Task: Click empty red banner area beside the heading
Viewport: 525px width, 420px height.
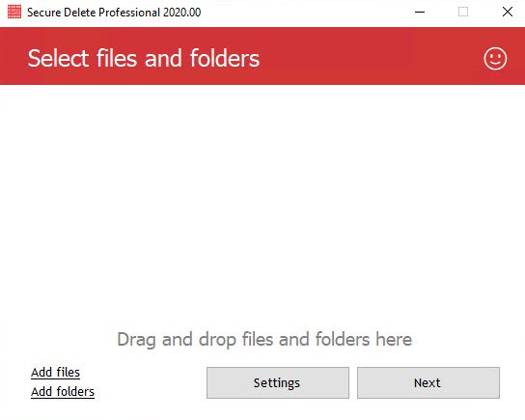Action: [x=369, y=57]
